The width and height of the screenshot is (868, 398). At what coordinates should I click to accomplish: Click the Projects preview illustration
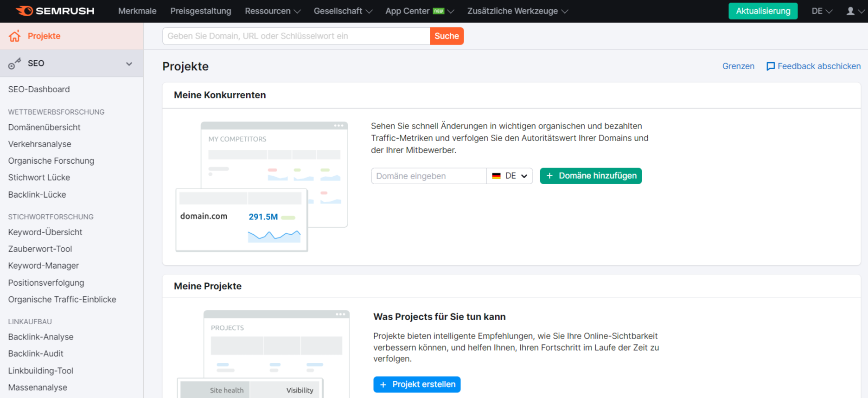(x=263, y=354)
